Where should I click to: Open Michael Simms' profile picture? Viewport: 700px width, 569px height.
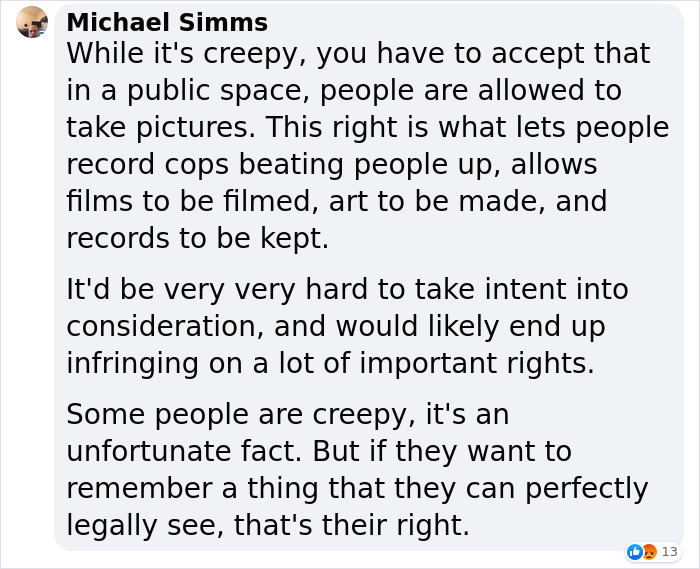[x=32, y=22]
